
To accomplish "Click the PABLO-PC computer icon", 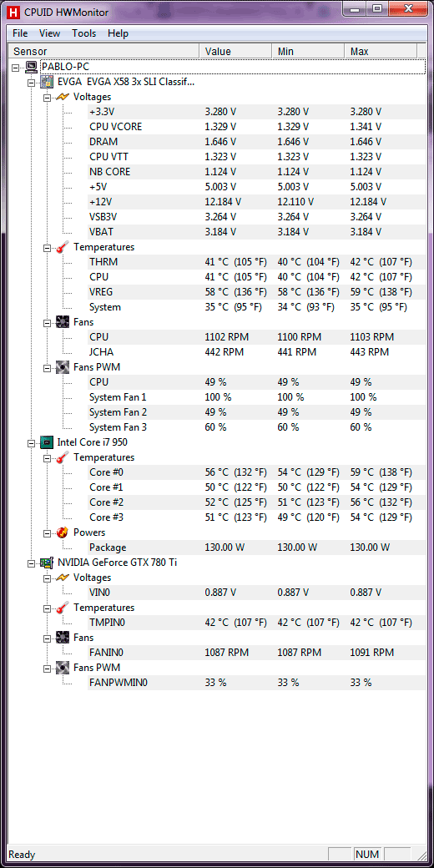I will pos(31,67).
